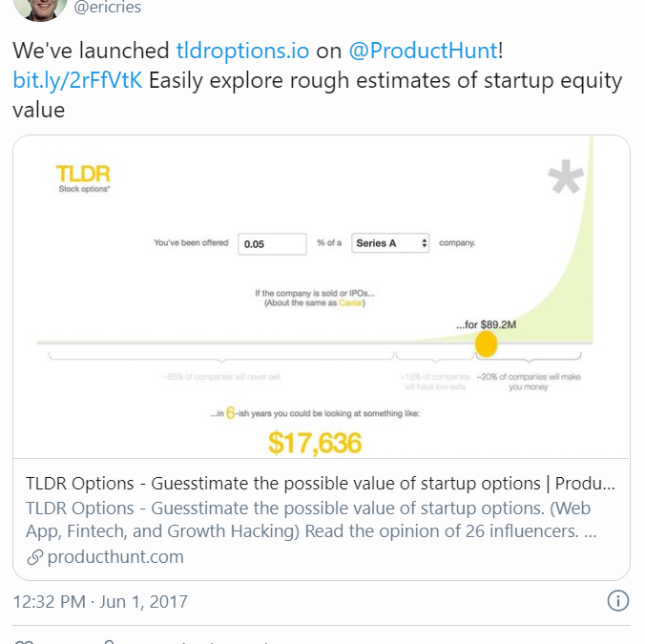Click the 0.05 percentage input field
Viewport: 645px width, 644px height.
(x=272, y=243)
